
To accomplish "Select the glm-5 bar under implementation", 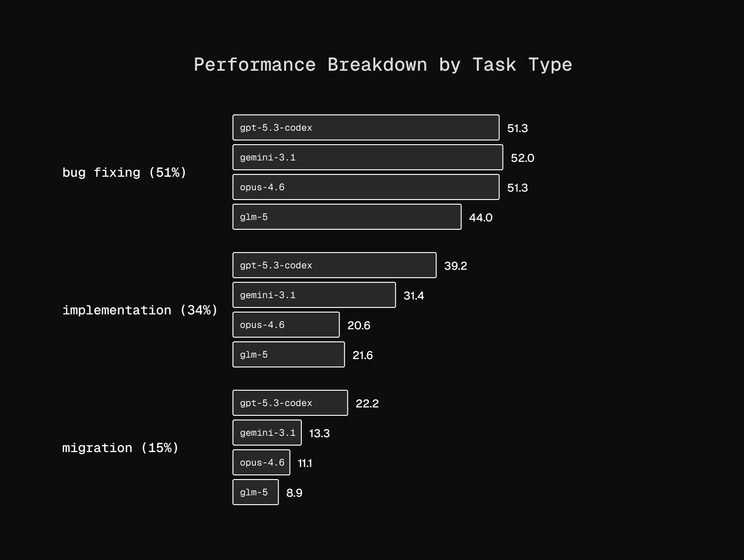I will 288,354.
